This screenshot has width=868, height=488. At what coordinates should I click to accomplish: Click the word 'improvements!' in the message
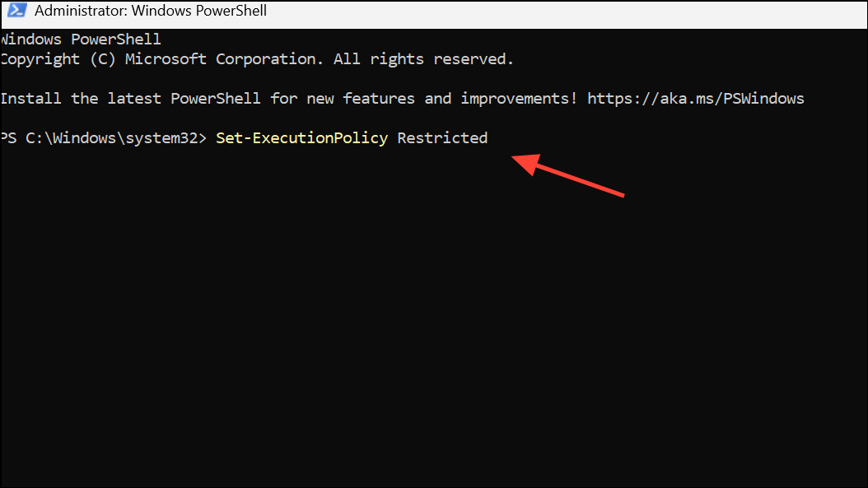tap(519, 99)
